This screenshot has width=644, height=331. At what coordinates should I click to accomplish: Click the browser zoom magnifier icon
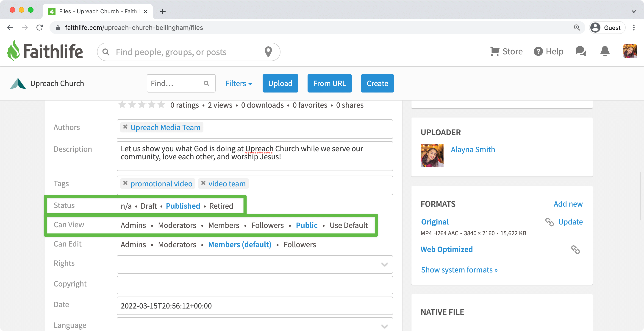pyautogui.click(x=577, y=28)
